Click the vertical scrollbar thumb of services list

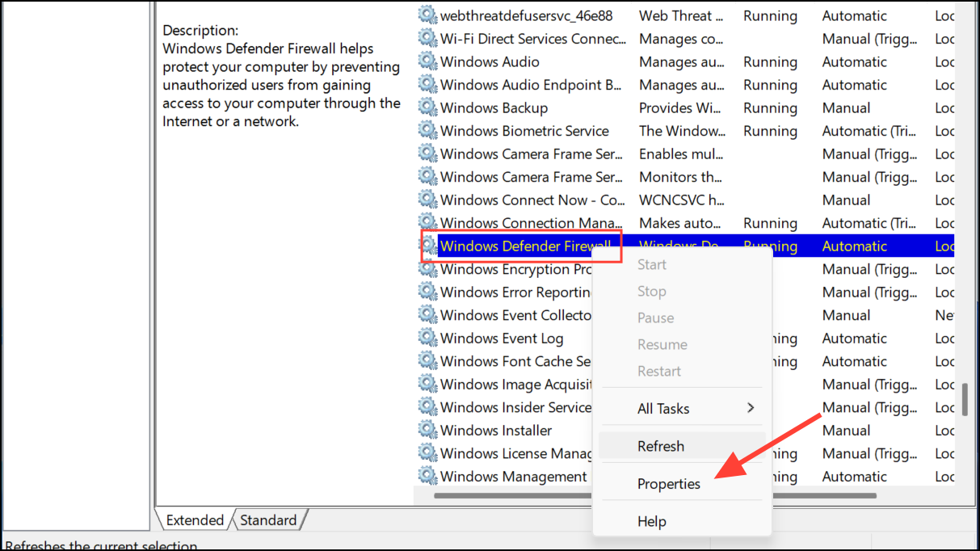tap(964, 399)
